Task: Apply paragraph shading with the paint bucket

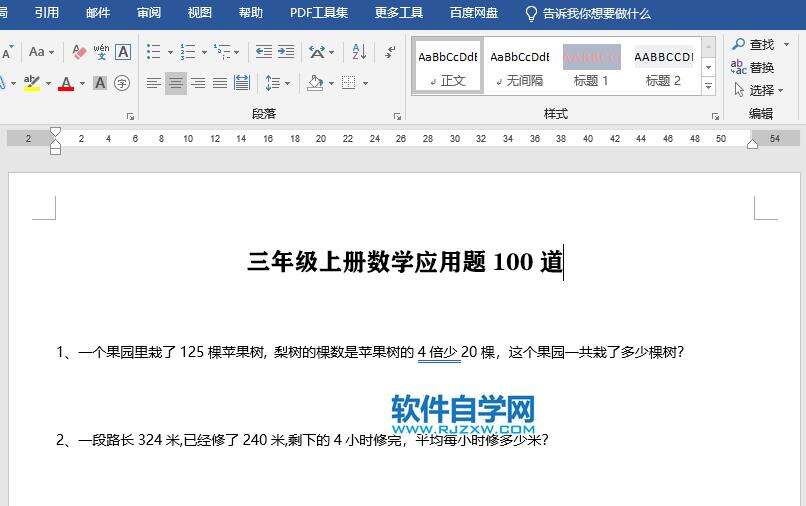Action: pyautogui.click(x=315, y=83)
